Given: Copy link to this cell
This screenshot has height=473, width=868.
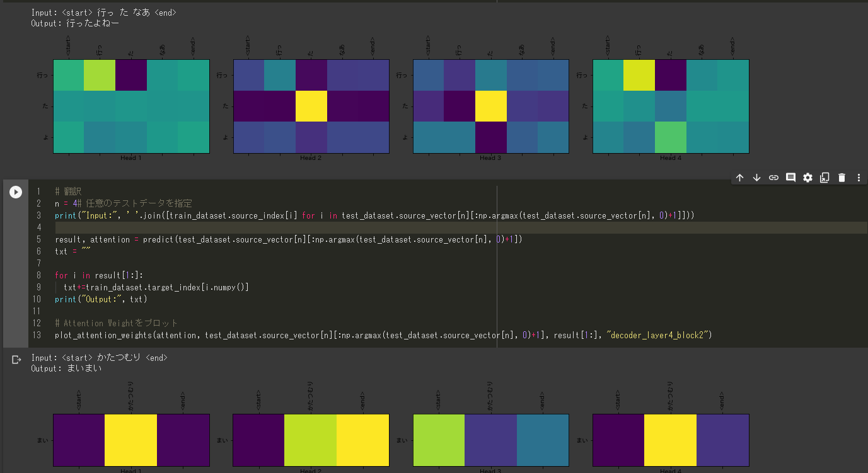Looking at the screenshot, I should [x=774, y=178].
